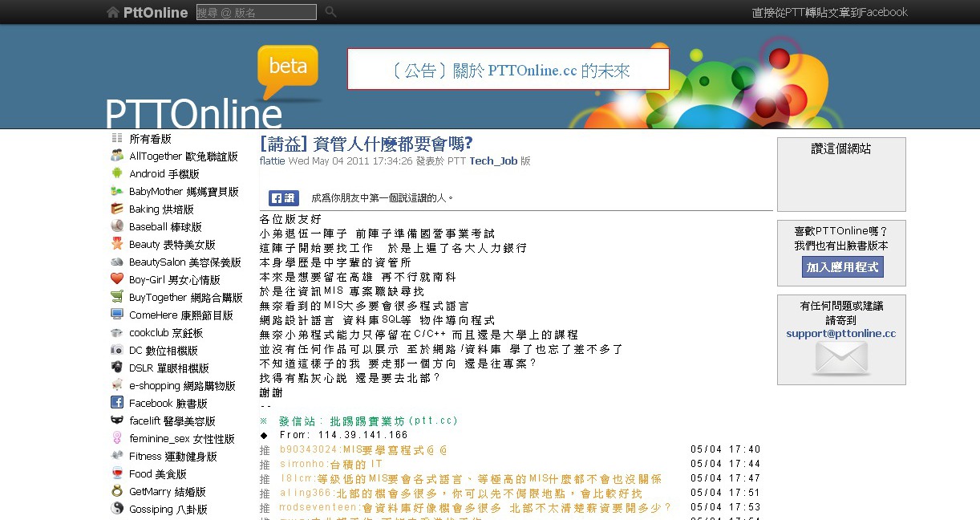
Task: Click comment by b90343024
Action: click(363, 449)
